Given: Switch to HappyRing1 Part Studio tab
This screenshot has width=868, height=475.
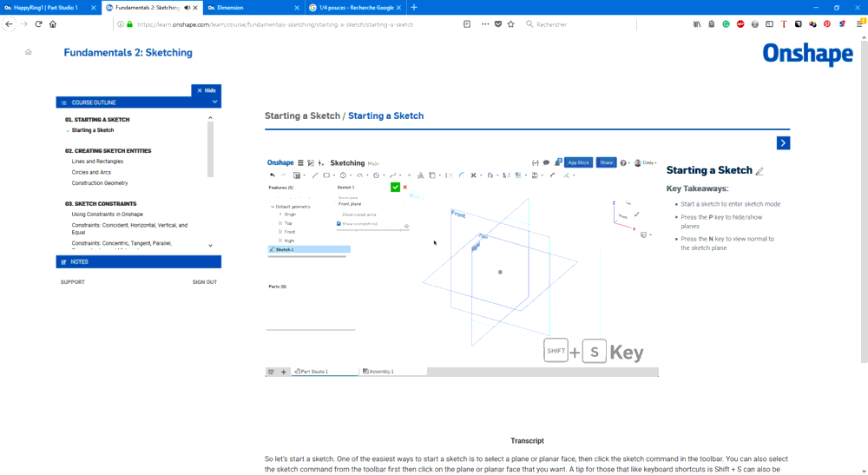Looking at the screenshot, I should point(45,8).
